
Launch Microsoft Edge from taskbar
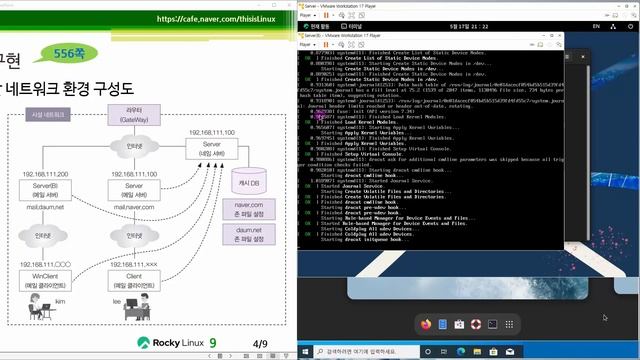[x=461, y=351]
